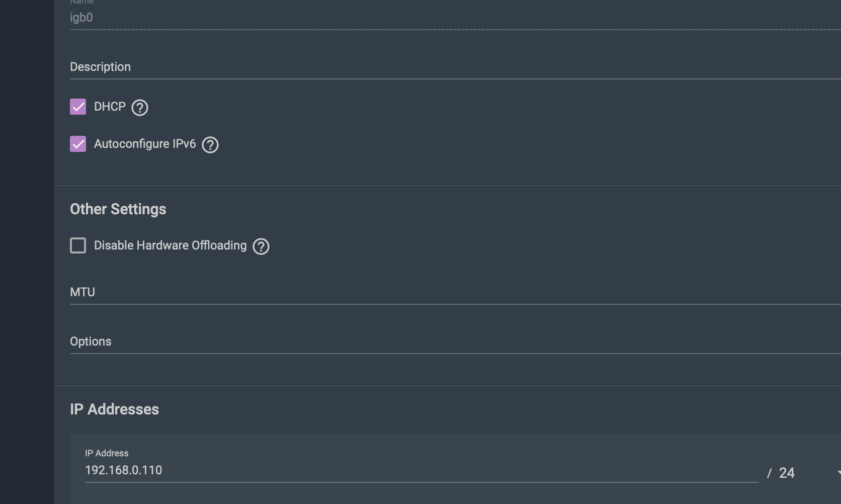Click the DHCP label text
This screenshot has height=504, width=841.
coord(110,107)
